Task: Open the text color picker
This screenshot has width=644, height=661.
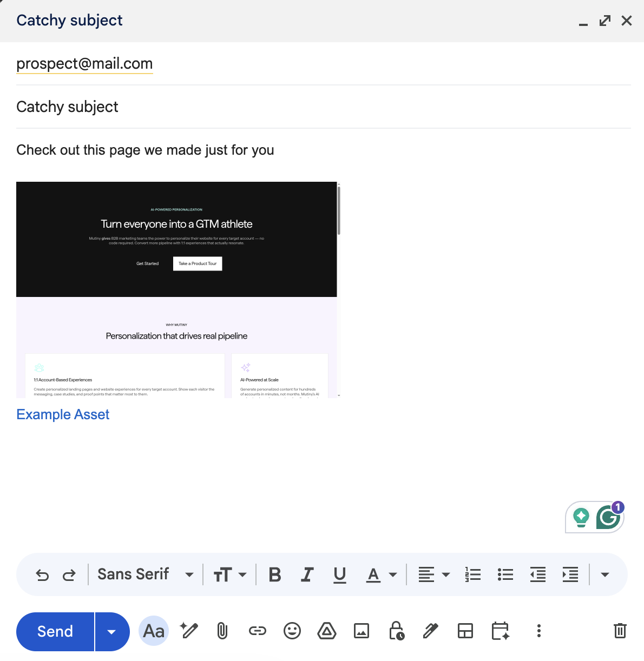Action: (x=382, y=574)
